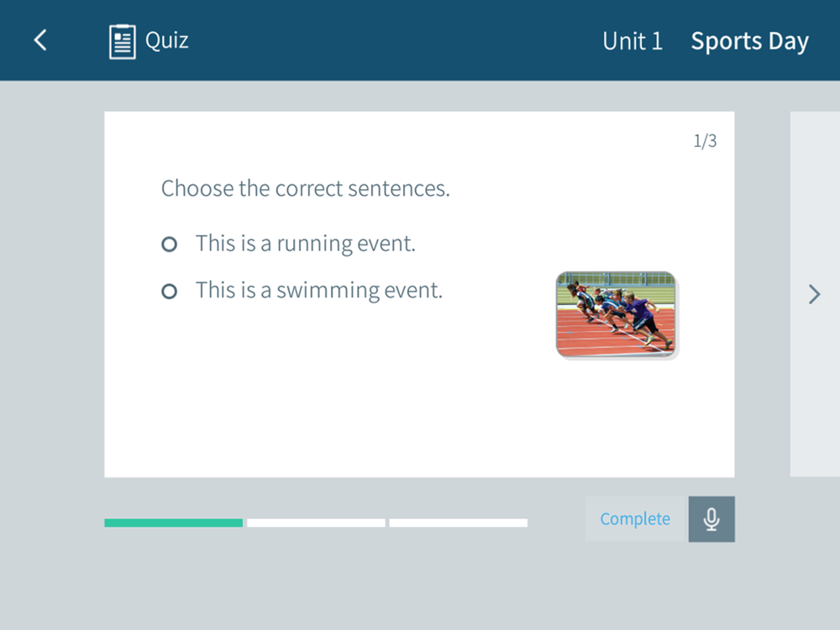The image size is (840, 630).
Task: Go back using the left arrow icon
Action: (40, 40)
